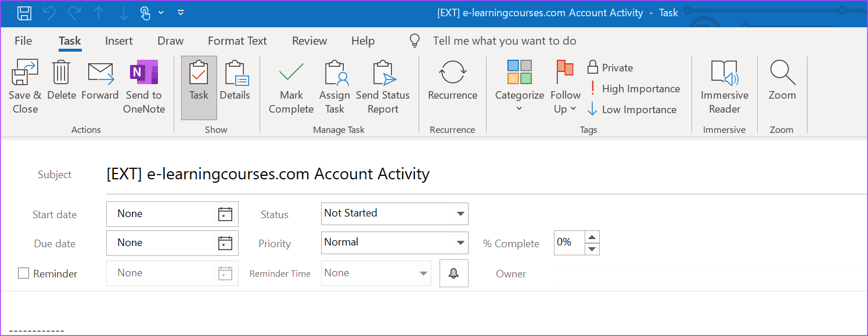Click Assign Task
This screenshot has width=868, height=336.
[335, 87]
